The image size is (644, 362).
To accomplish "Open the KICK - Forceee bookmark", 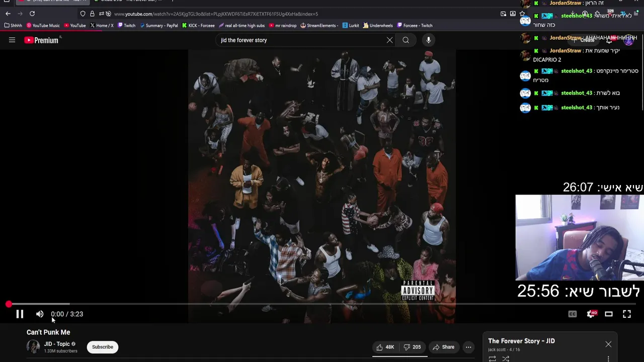I will pyautogui.click(x=198, y=26).
